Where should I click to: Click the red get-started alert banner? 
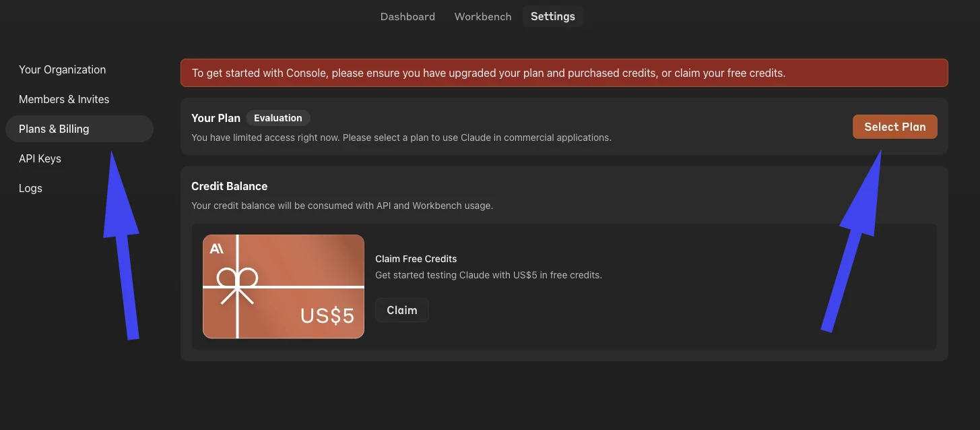pyautogui.click(x=564, y=73)
